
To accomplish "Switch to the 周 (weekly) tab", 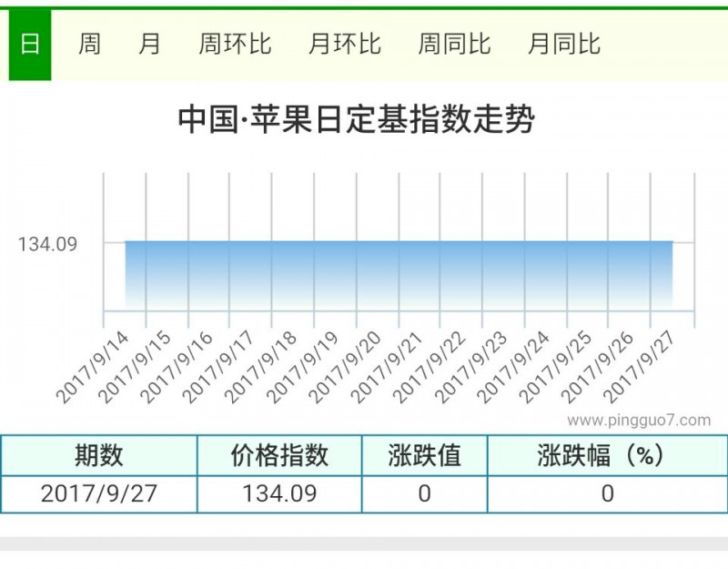I will coord(89,45).
